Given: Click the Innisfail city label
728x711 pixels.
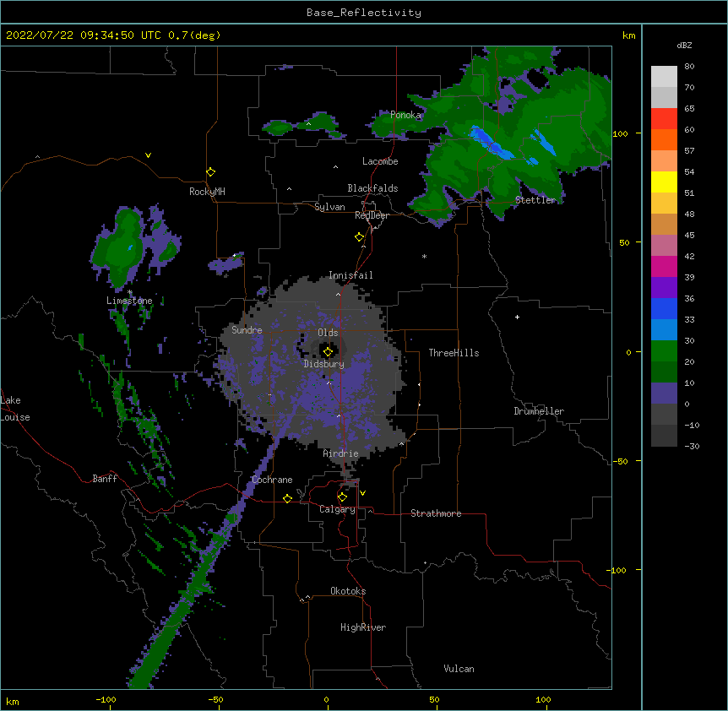Looking at the screenshot, I should pos(350,275).
